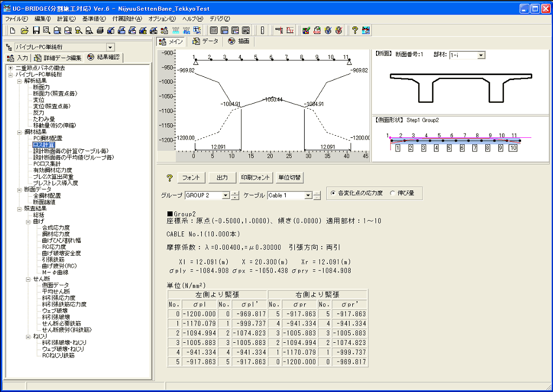Image resolution: width=553 pixels, height=392 pixels.
Task: Click the question mark icon beside フォント
Action: point(169,177)
